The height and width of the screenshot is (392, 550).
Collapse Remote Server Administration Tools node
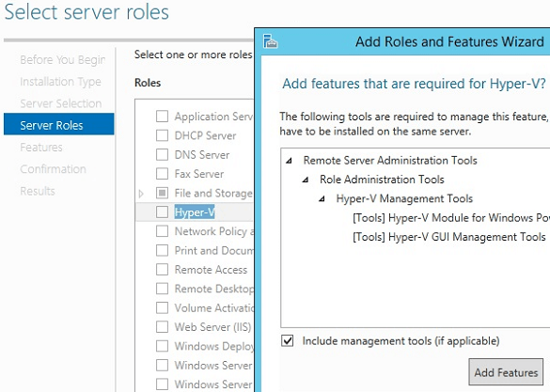point(289,161)
